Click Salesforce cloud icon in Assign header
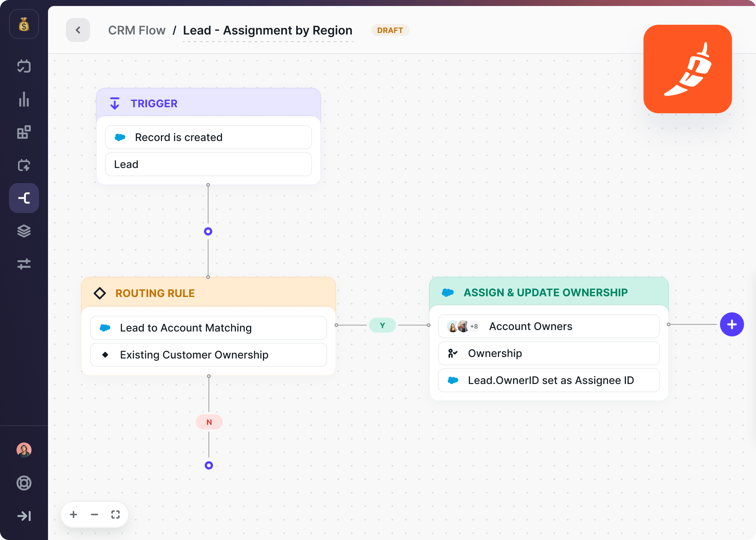756x540 pixels. 448,292
